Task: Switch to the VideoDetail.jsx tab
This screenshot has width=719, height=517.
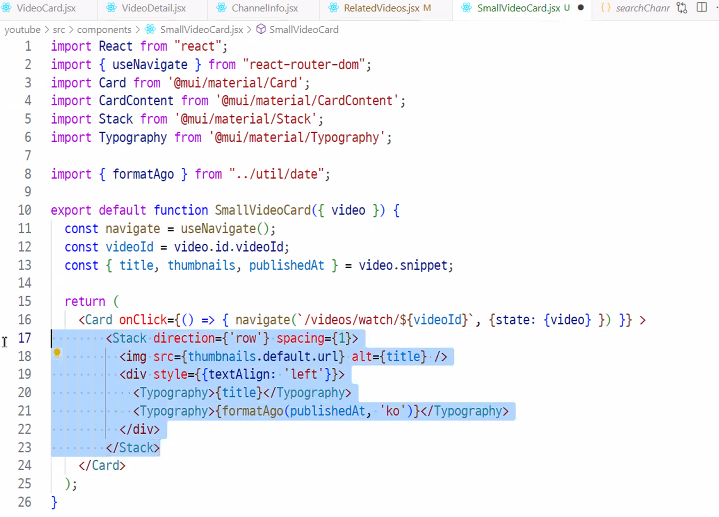Action: (x=154, y=8)
